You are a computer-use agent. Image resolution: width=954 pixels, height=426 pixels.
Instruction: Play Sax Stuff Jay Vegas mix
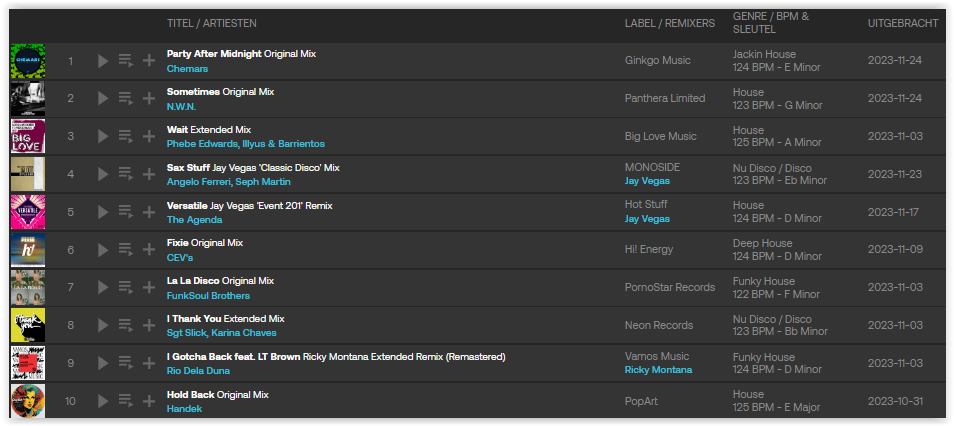(x=103, y=174)
